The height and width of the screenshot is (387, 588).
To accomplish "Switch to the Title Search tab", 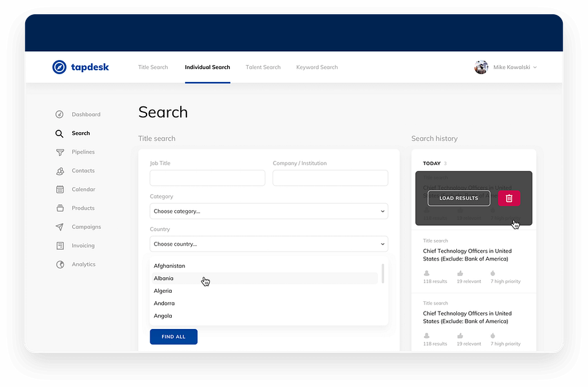I will tap(153, 67).
